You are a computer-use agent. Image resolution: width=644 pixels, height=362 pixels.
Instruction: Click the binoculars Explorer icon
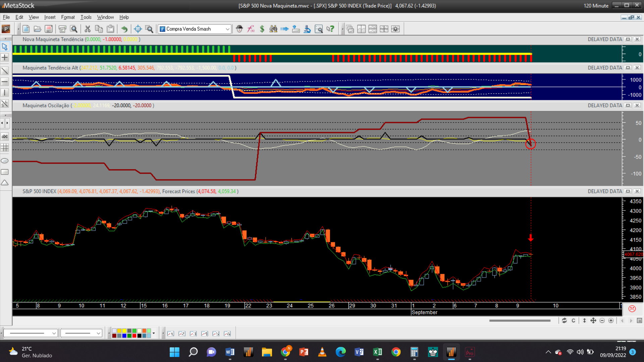pyautogui.click(x=273, y=29)
